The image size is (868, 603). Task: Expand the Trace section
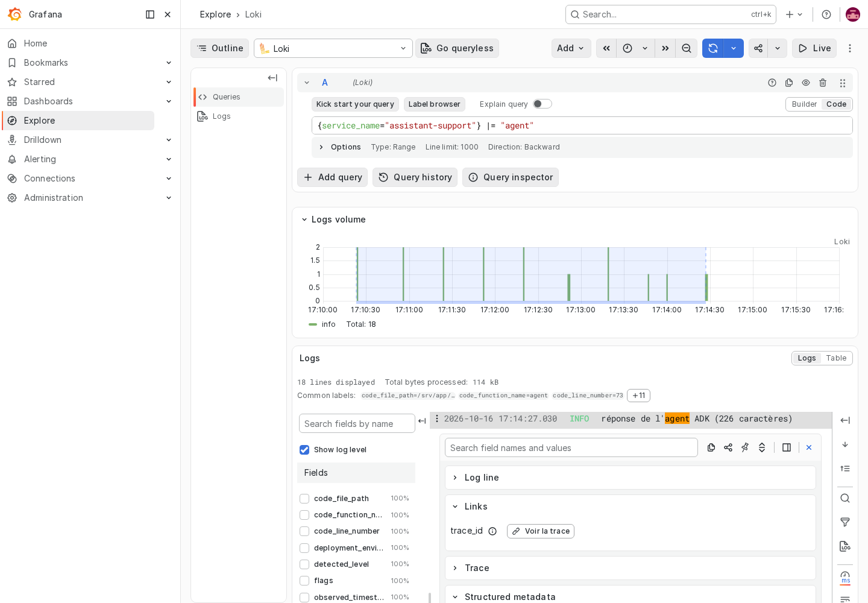631,568
